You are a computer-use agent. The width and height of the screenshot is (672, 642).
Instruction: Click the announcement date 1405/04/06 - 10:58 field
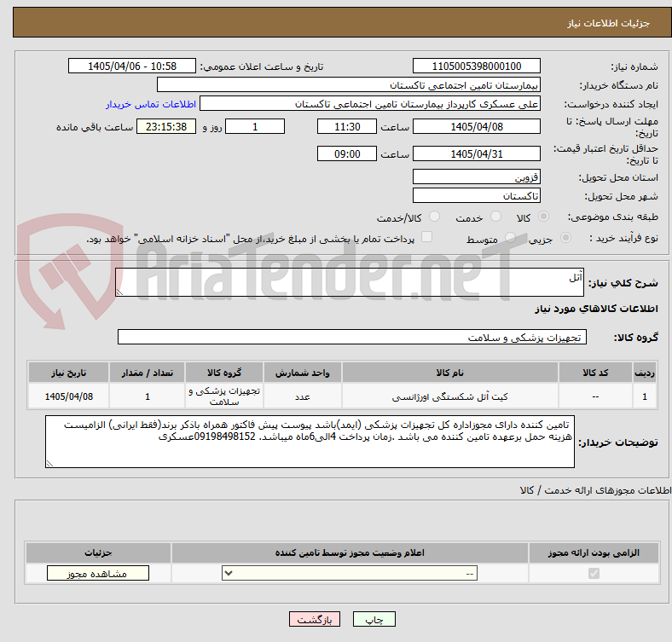coord(132,66)
